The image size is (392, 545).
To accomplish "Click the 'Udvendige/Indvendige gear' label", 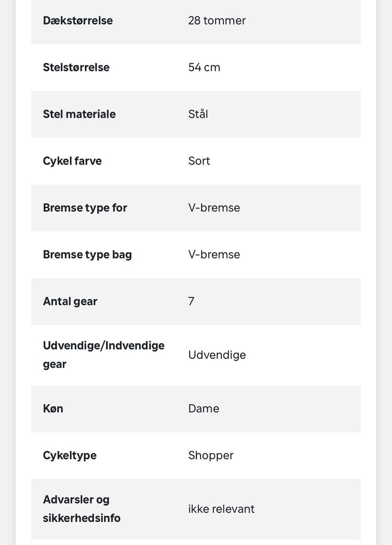I will [103, 354].
